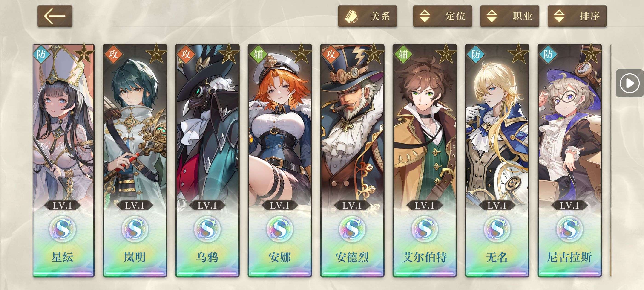The width and height of the screenshot is (644, 290).
Task: Click the 防 role badge on 尼古拉斯
Action: point(548,54)
